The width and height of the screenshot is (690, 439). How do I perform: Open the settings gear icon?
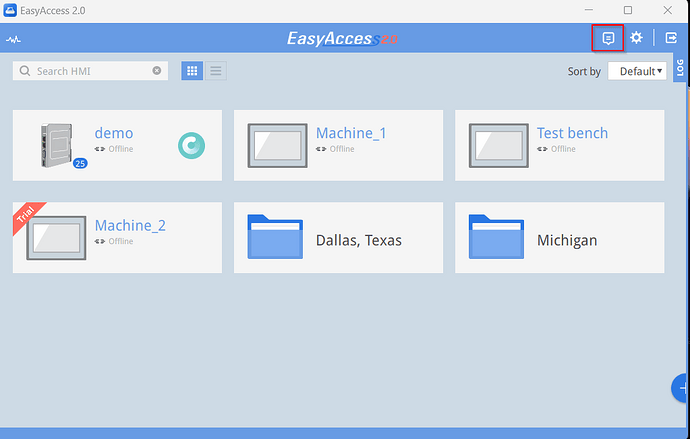[636, 38]
